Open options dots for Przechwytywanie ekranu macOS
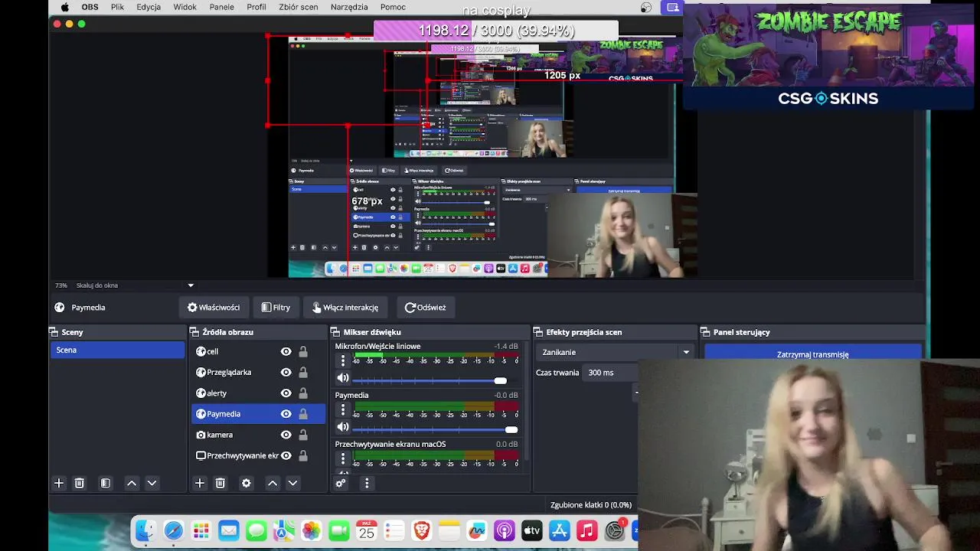The image size is (980, 551). 343,458
